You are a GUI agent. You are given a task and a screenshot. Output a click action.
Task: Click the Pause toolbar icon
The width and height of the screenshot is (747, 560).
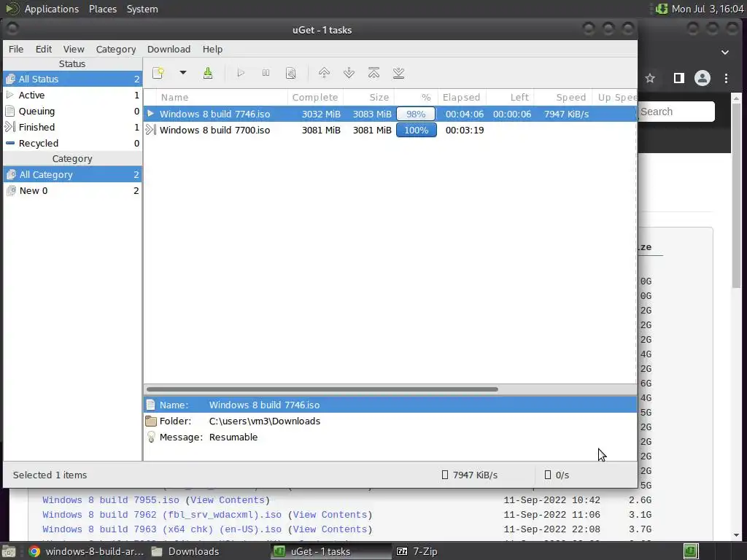point(266,73)
